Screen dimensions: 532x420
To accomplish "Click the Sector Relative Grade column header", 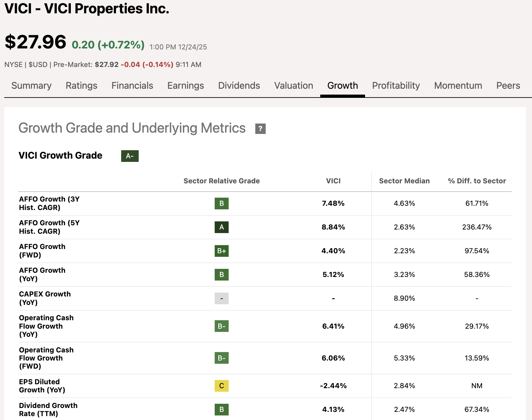I will tap(222, 181).
